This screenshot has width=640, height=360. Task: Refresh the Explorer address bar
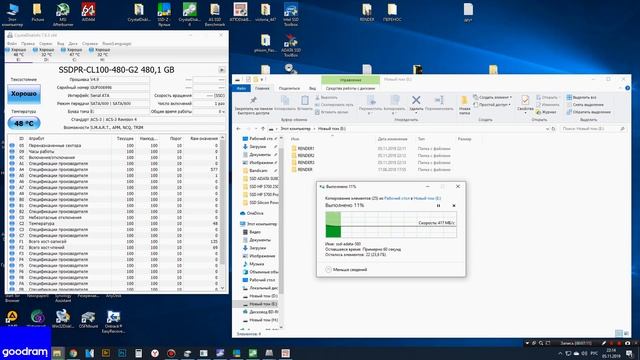click(554, 129)
